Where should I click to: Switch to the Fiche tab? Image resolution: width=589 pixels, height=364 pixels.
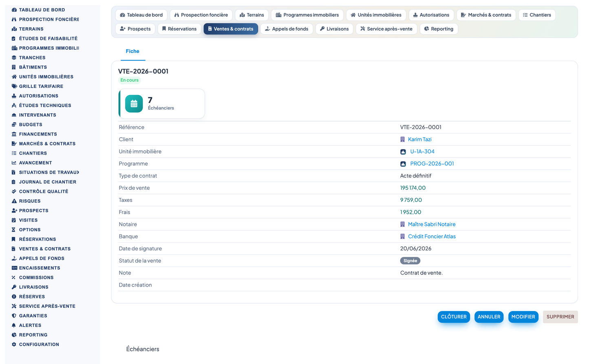coord(132,51)
